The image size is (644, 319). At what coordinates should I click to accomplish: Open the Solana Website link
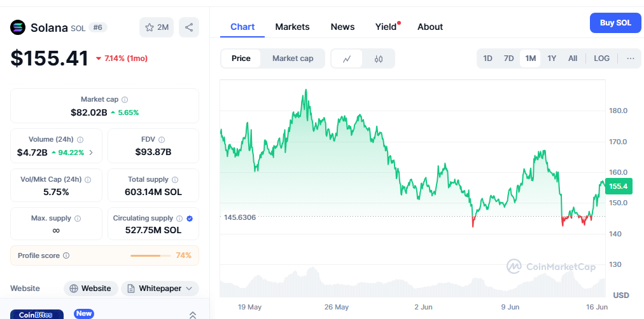(91, 288)
